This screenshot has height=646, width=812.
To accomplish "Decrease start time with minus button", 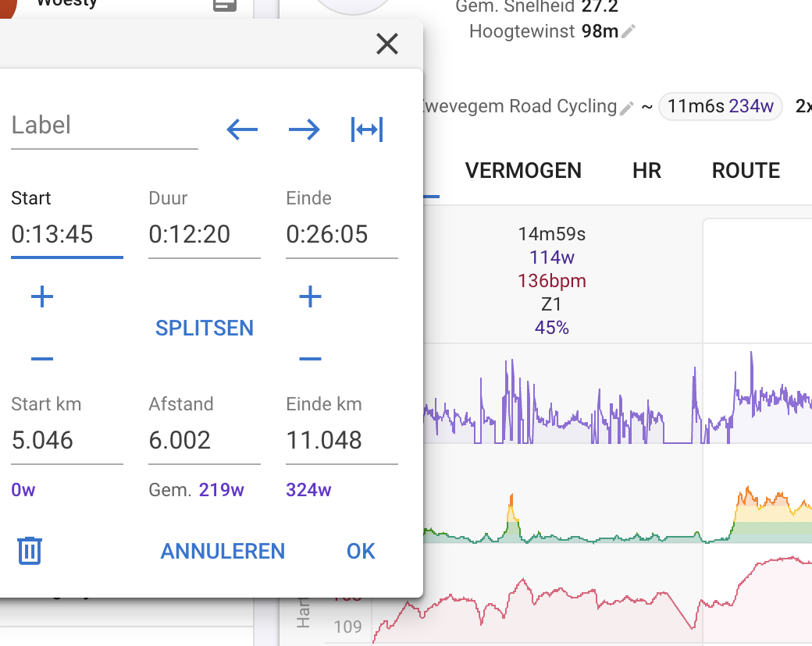I will point(42,359).
